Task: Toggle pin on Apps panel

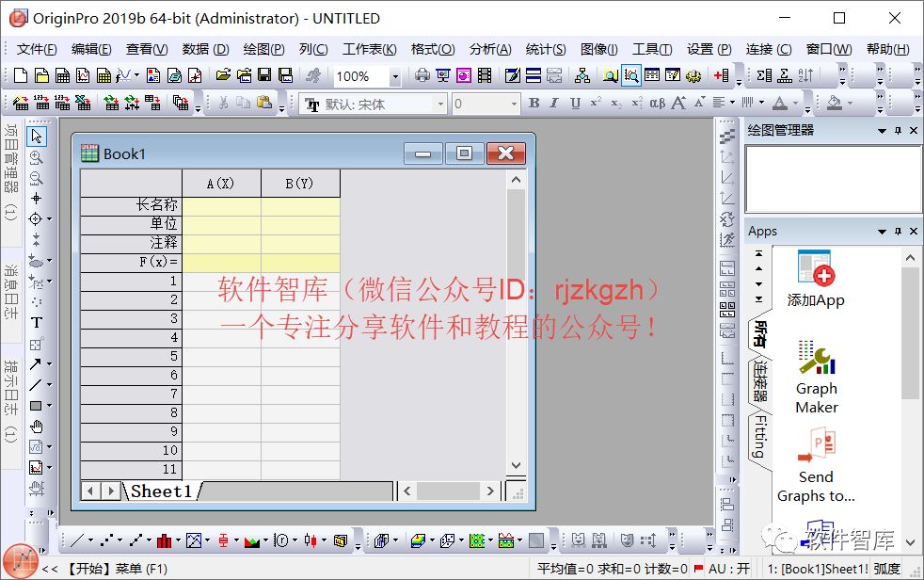Action: pos(898,231)
